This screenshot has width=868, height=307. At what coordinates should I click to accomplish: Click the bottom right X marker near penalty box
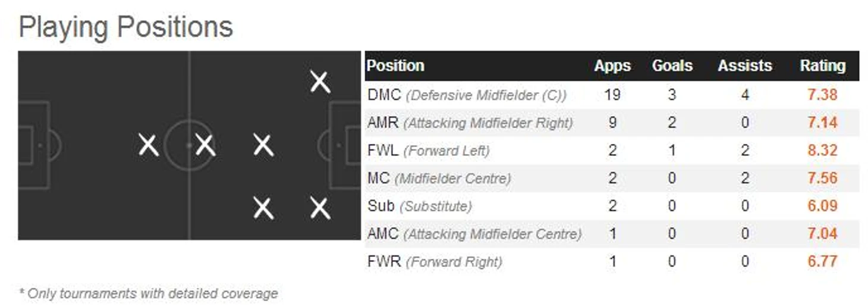click(x=320, y=208)
